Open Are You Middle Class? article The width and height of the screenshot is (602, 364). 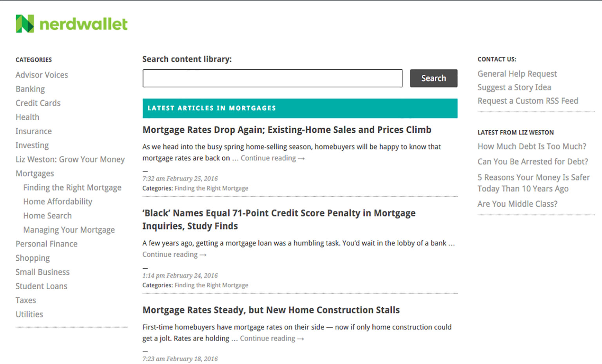pos(517,204)
